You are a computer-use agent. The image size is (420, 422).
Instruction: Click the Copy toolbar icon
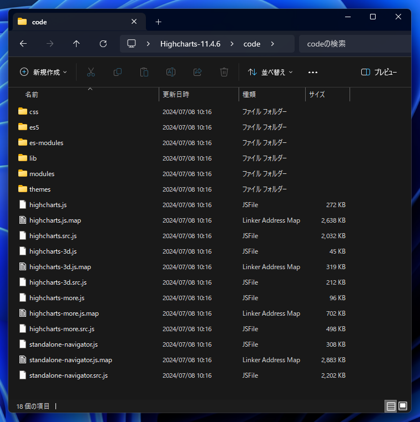click(118, 72)
